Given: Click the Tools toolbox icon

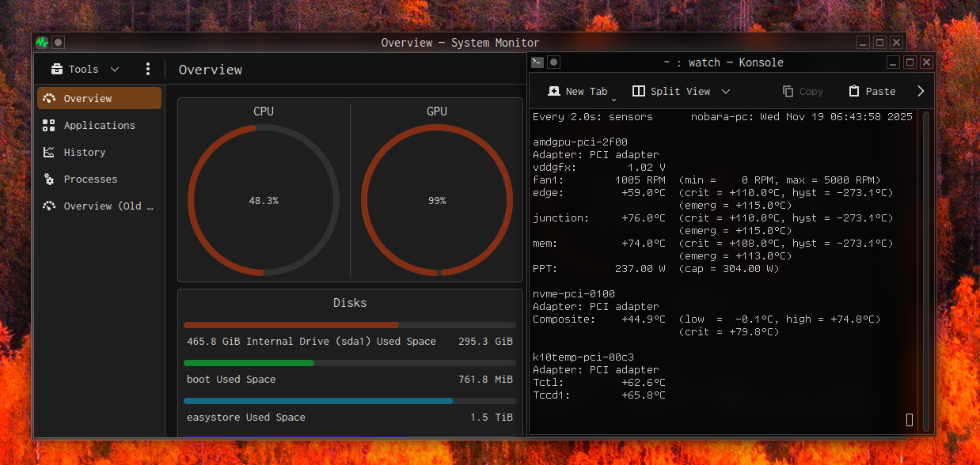Looking at the screenshot, I should tap(57, 69).
